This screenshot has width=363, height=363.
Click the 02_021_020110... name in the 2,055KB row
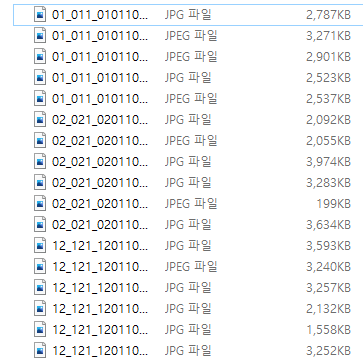click(100, 141)
